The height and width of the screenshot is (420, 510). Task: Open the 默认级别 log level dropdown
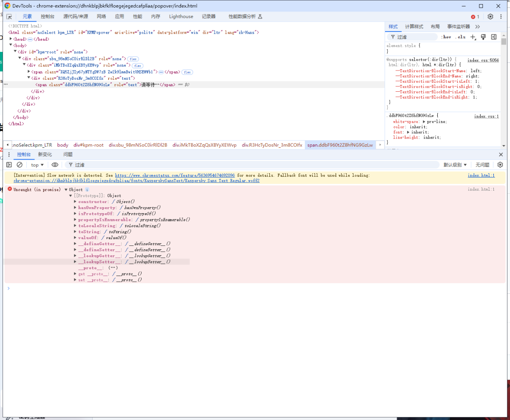[455, 165]
